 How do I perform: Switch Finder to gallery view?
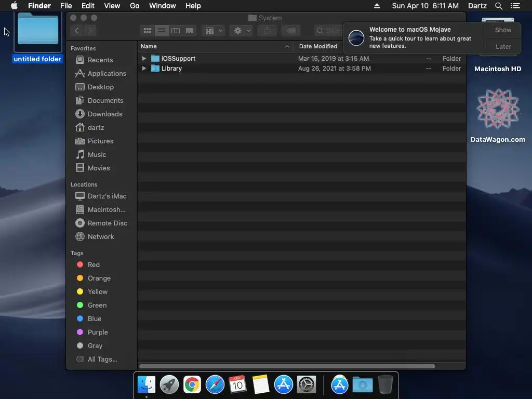coord(190,31)
